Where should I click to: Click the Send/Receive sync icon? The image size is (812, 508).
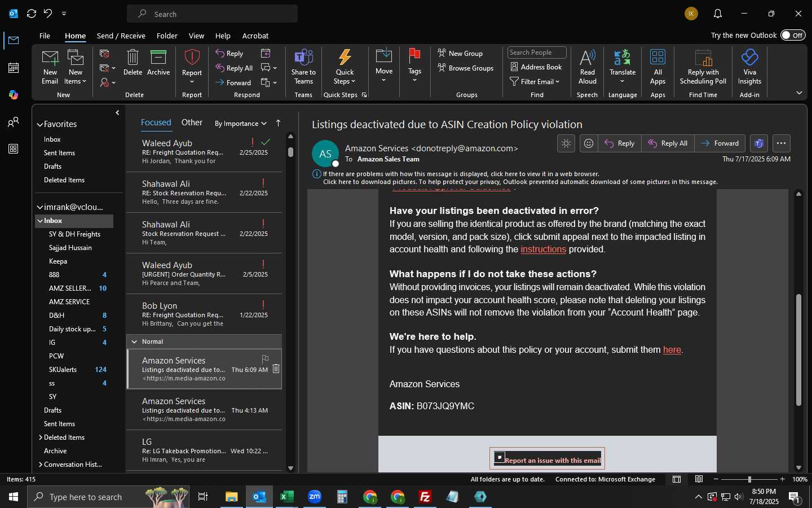(x=32, y=14)
